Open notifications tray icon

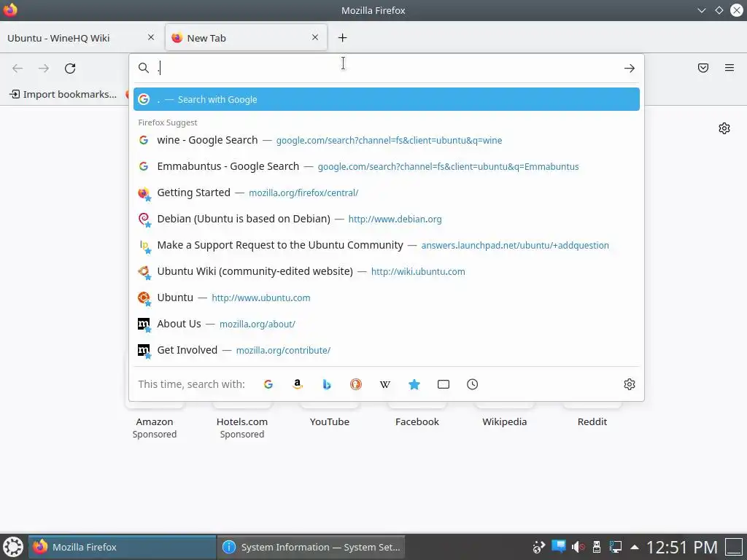tap(558, 546)
